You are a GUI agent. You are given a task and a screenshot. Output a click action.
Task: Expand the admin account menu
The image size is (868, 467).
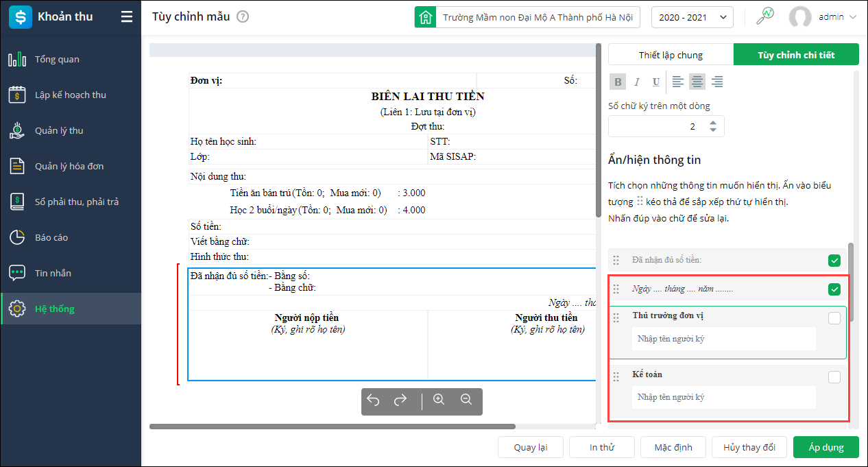pos(823,17)
